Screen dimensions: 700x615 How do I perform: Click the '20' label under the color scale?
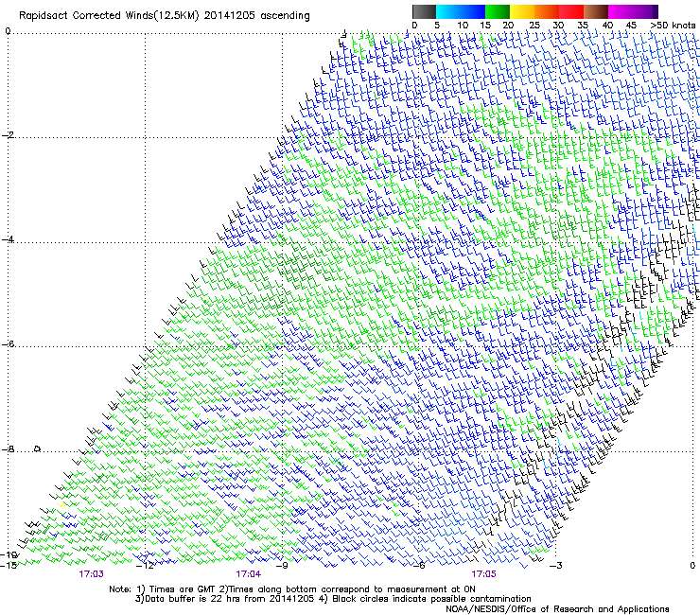pyautogui.click(x=508, y=26)
